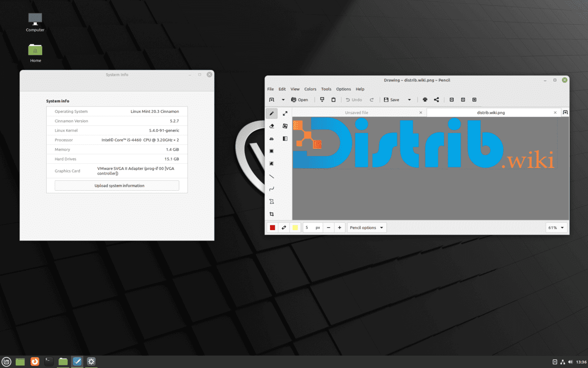Select the Rotate tool
Image resolution: width=588 pixels, height=368 pixels.
tap(285, 126)
